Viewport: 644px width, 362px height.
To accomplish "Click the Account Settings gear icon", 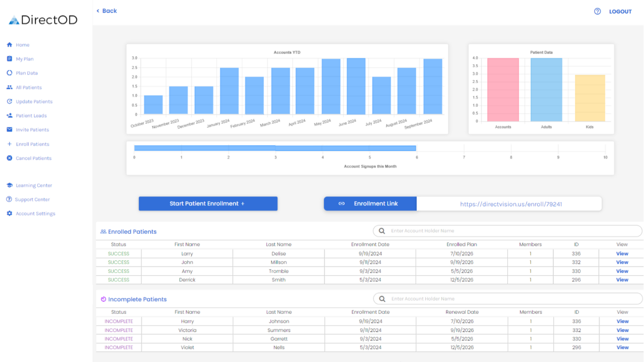I will point(9,214).
